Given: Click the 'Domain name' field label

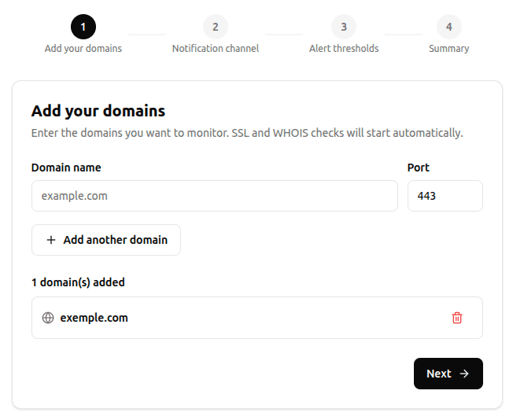Looking at the screenshot, I should (x=66, y=168).
